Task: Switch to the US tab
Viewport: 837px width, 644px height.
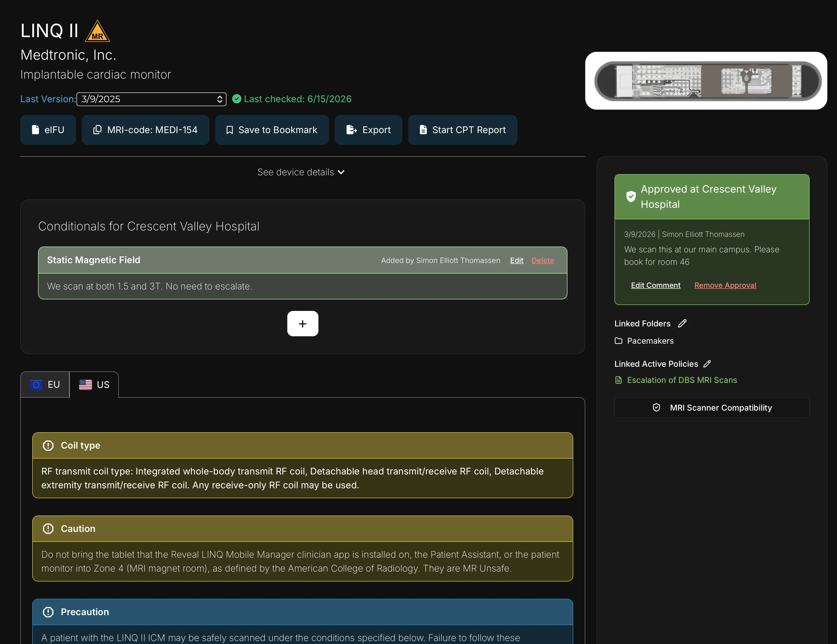Action: [94, 385]
